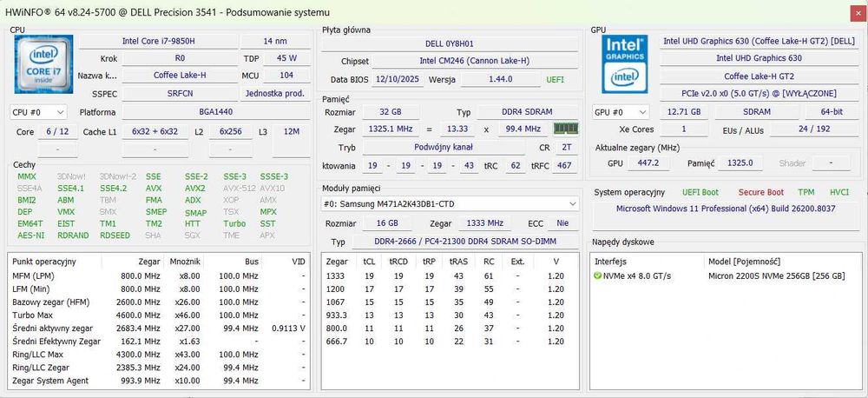The height and width of the screenshot is (398, 868).
Task: Open the GPU #0 selector dropdown
Action: tap(621, 112)
